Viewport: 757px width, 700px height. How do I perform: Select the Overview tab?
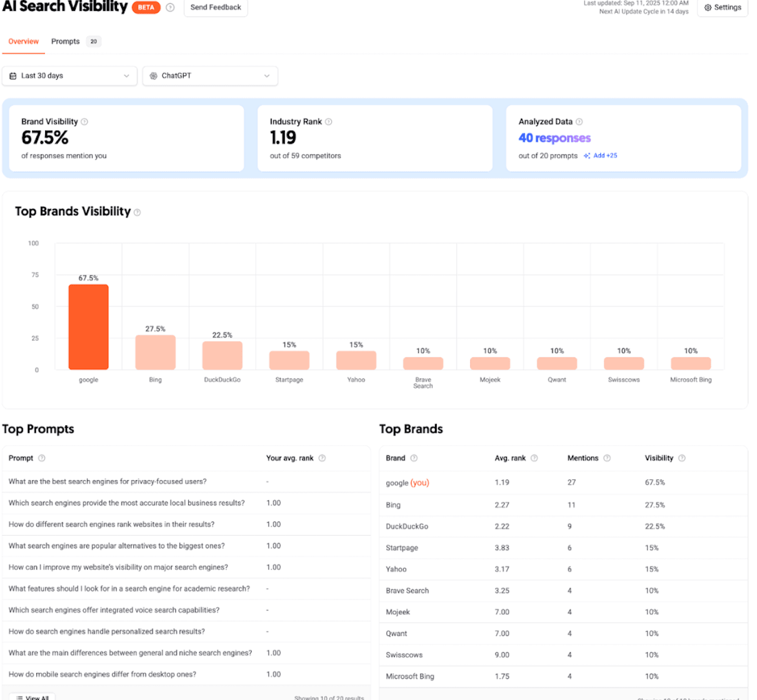[x=23, y=42]
